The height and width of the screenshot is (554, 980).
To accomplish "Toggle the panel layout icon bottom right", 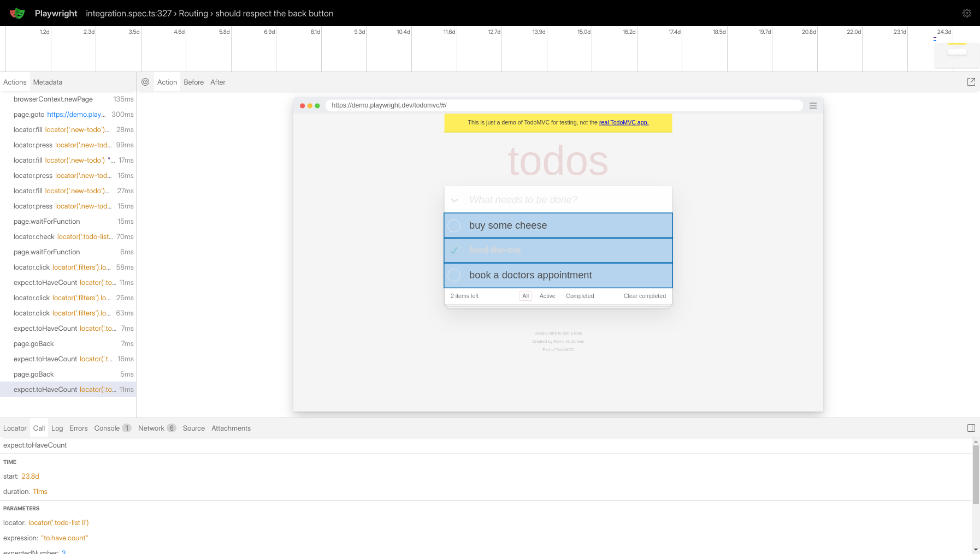I will click(971, 428).
